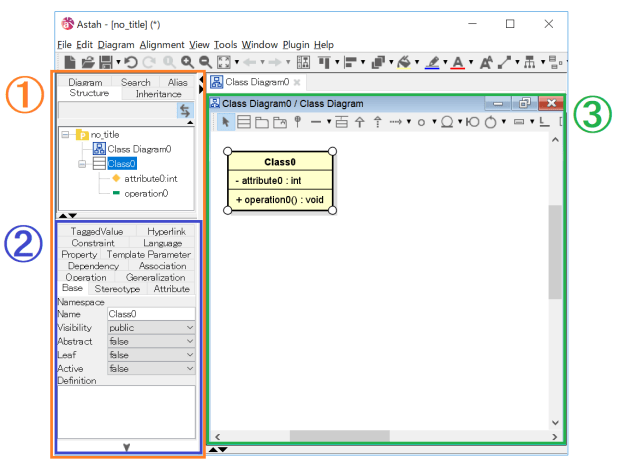
Task: Collapse the no_title project root node
Action: pyautogui.click(x=66, y=134)
